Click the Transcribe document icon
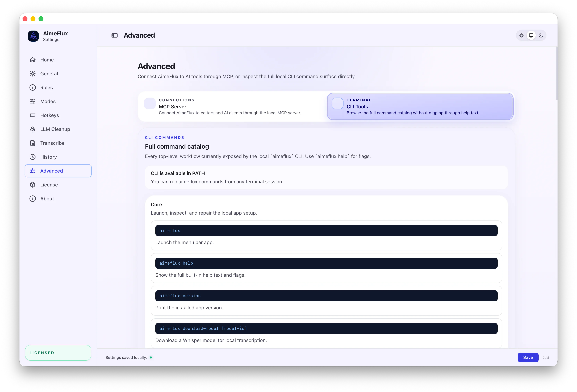Screen dimensions: 577x392 click(32, 143)
